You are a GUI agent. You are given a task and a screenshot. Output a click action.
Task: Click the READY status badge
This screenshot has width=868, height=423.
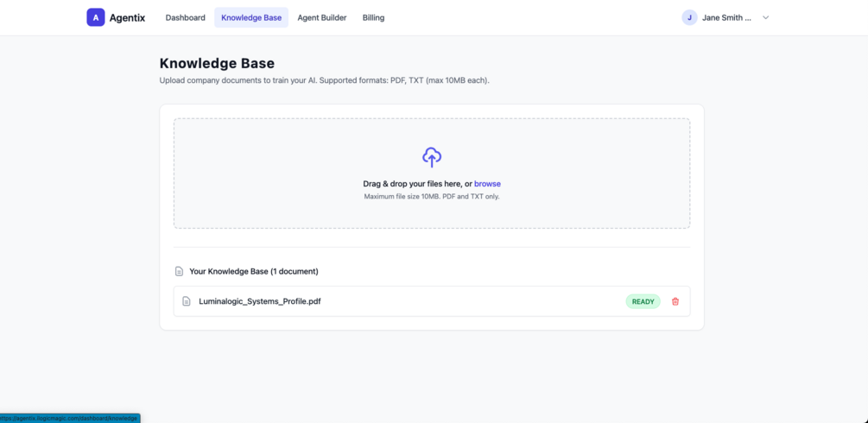(643, 302)
